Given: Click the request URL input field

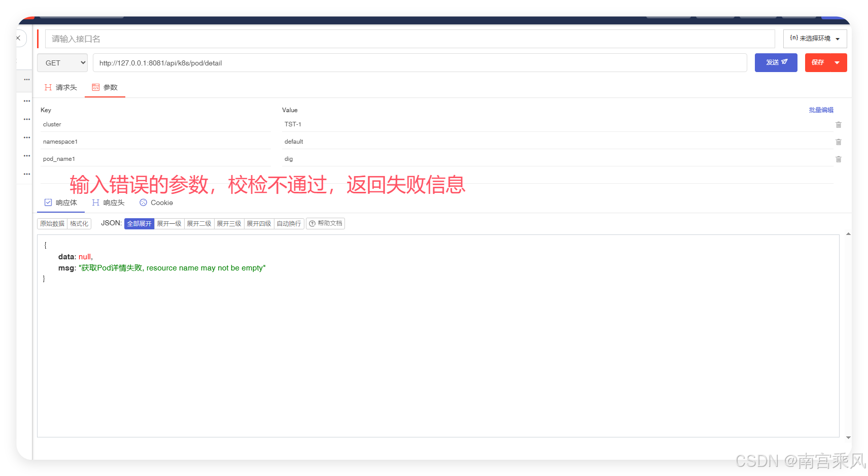Looking at the screenshot, I should click(x=419, y=63).
